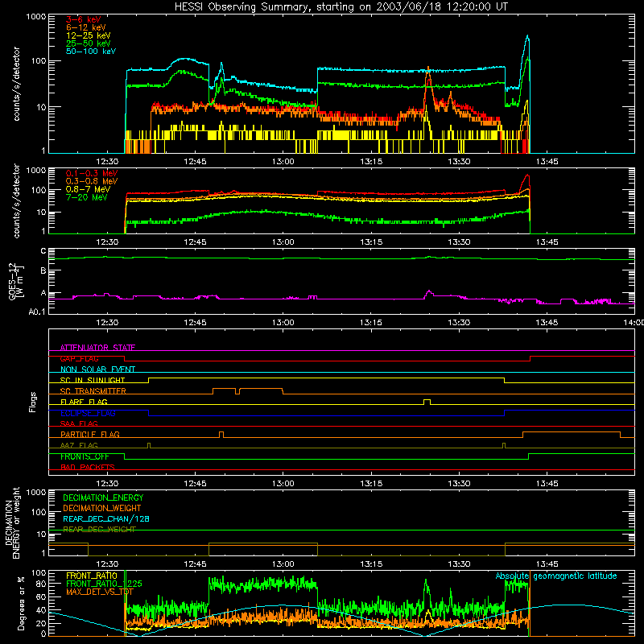Click the Absolute geomagnetic latitude label
Viewport: 644px width, 644px height.
pos(556,576)
